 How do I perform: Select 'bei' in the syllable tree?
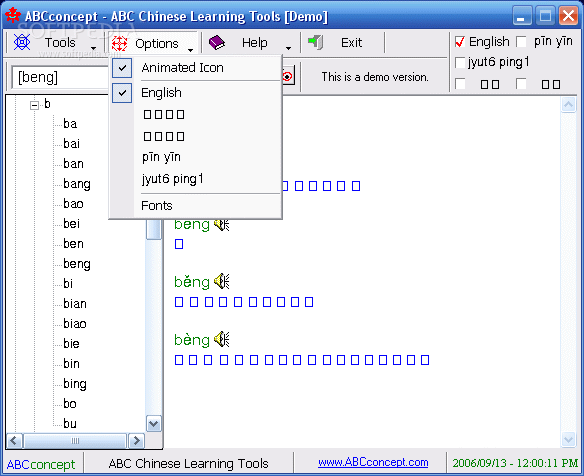(71, 224)
